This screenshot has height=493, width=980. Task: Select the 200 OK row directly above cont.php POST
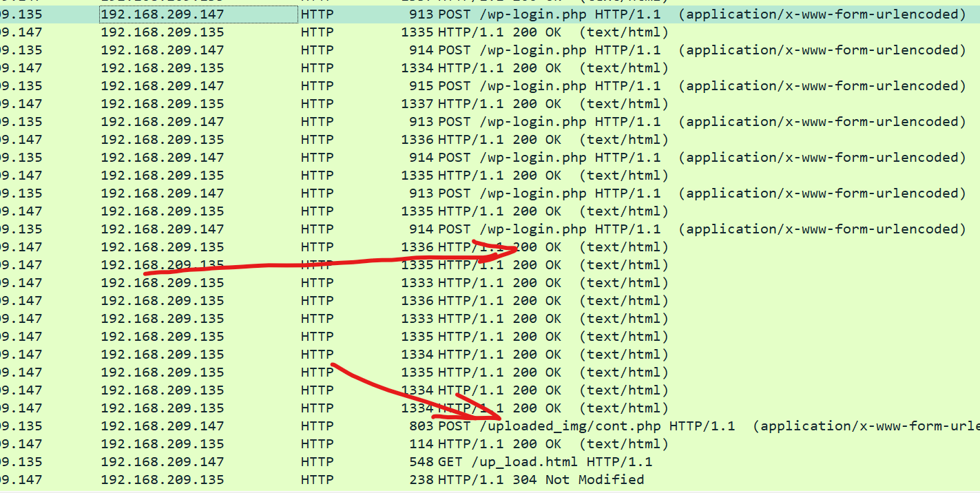point(490,408)
